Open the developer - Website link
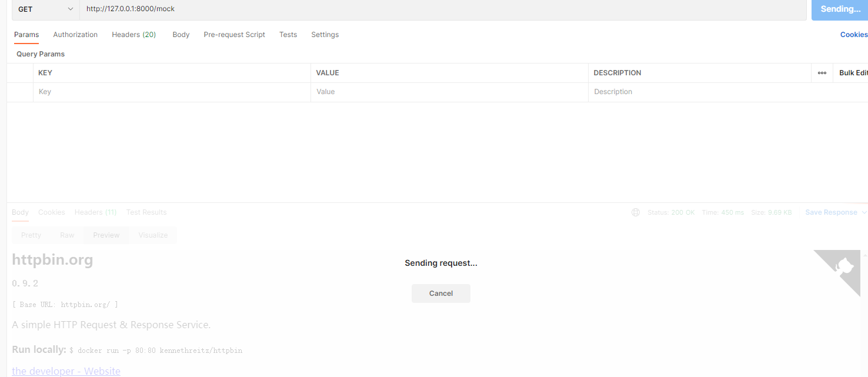Viewport: 868px width, 377px height. coord(66,371)
